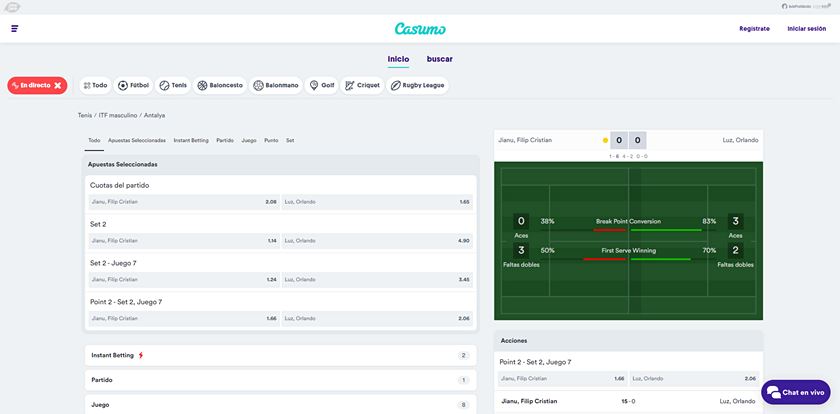Click the lightning icon next to Instant Betting

click(x=141, y=355)
